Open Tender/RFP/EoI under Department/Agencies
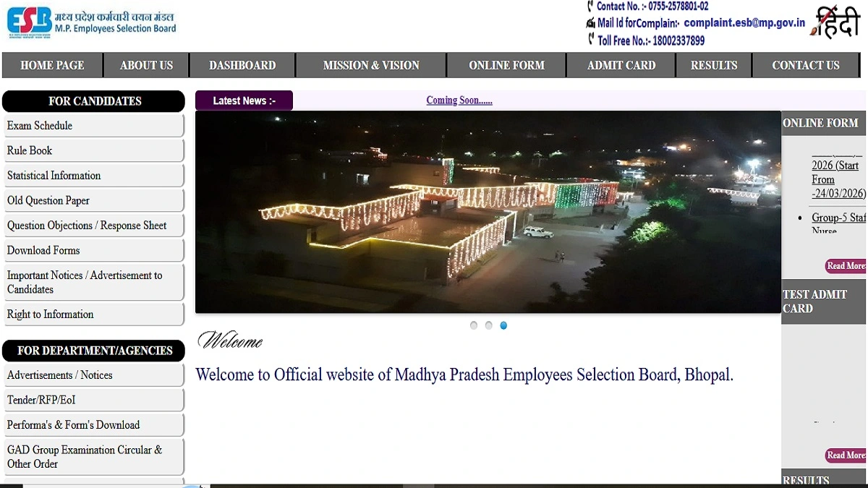The image size is (868, 488). pyautogui.click(x=41, y=400)
